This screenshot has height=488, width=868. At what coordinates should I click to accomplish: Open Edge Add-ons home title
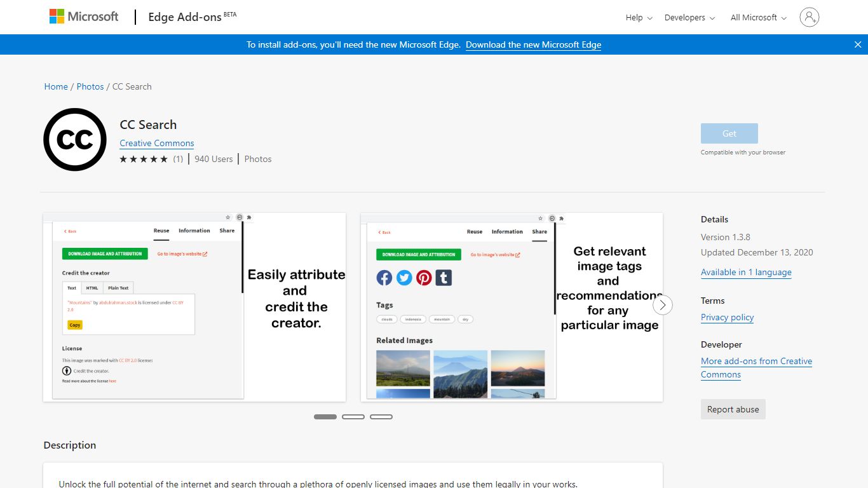[192, 17]
